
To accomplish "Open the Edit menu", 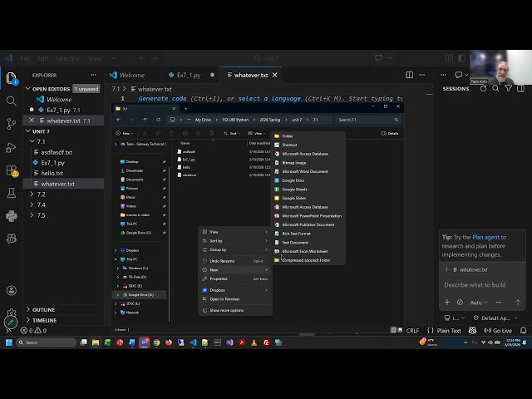I will pyautogui.click(x=42, y=58).
